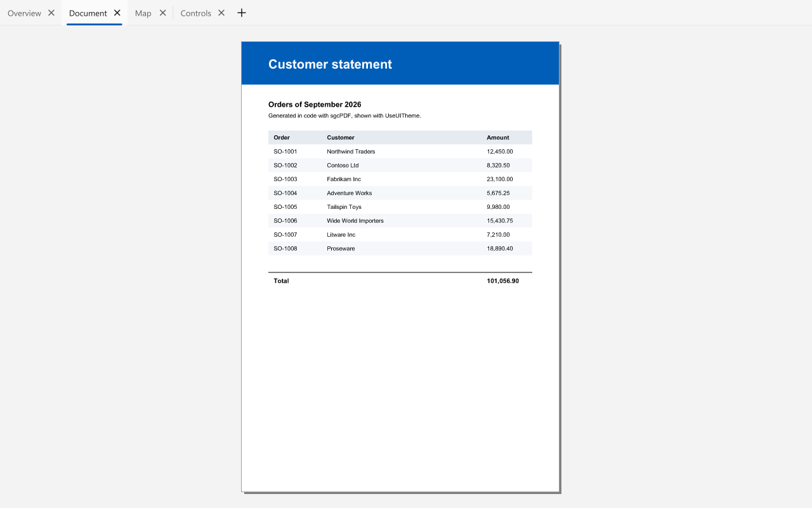Viewport: 812px width, 508px height.
Task: Click order number SO-1002
Action: [x=285, y=166]
